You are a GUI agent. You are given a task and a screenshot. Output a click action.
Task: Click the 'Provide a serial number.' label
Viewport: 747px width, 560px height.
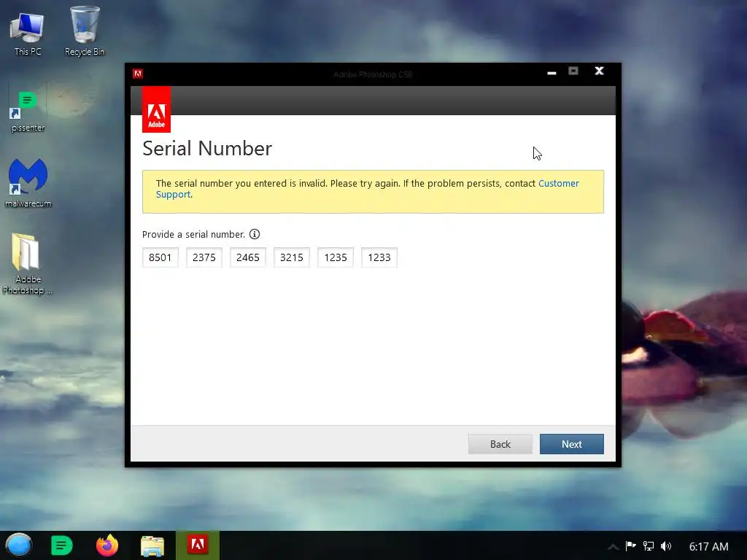[x=193, y=234]
